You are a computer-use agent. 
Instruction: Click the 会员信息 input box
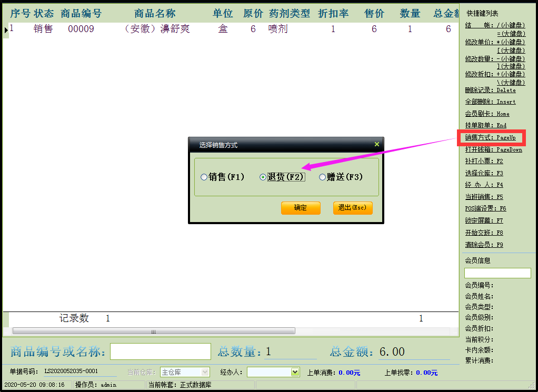[x=497, y=273]
